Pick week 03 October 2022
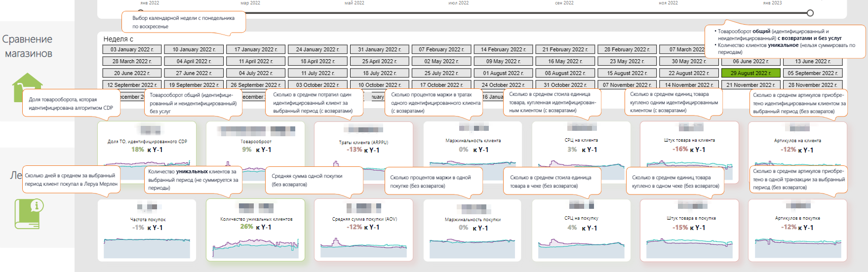The height and width of the screenshot is (272, 868). click(317, 85)
